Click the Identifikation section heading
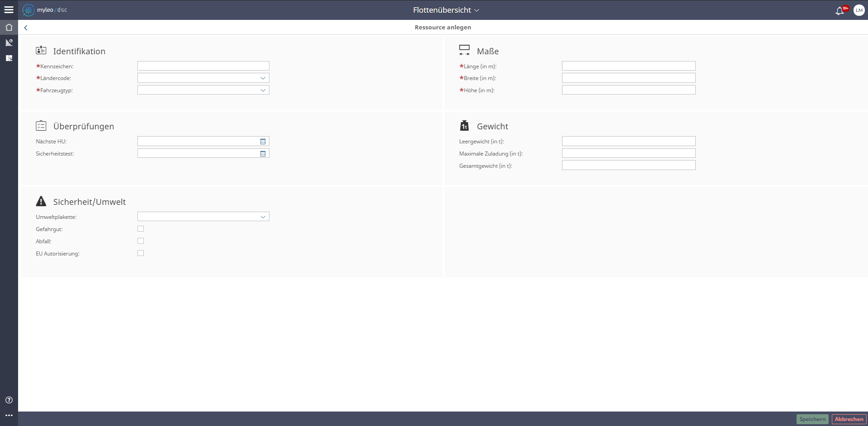Image resolution: width=868 pixels, height=426 pixels. [x=79, y=51]
